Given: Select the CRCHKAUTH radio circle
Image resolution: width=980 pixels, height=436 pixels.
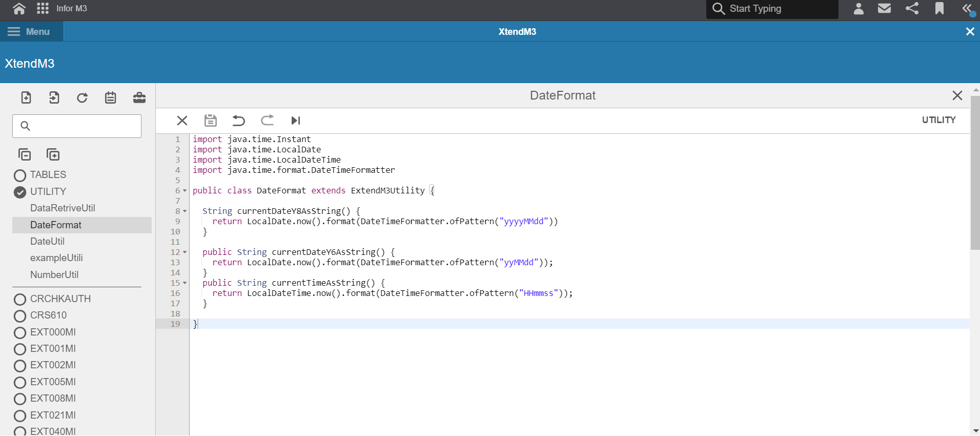Looking at the screenshot, I should point(20,300).
